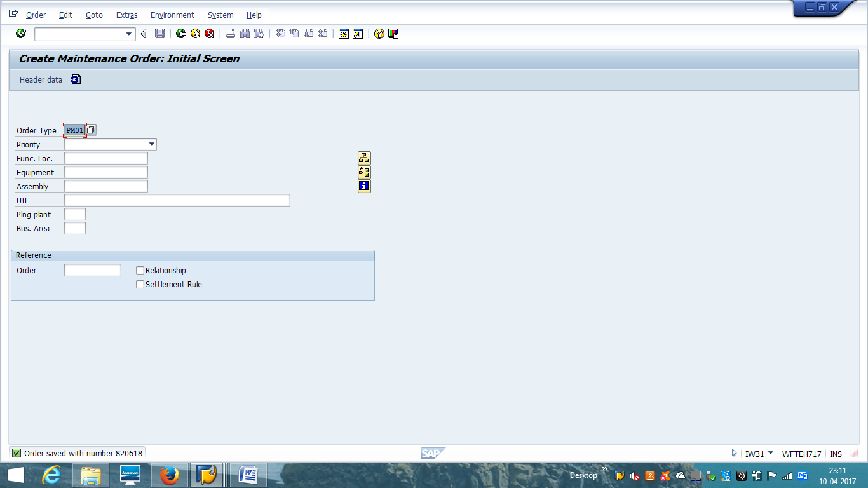868x488 pixels.
Task: Click the First Page icon
Action: click(280, 34)
